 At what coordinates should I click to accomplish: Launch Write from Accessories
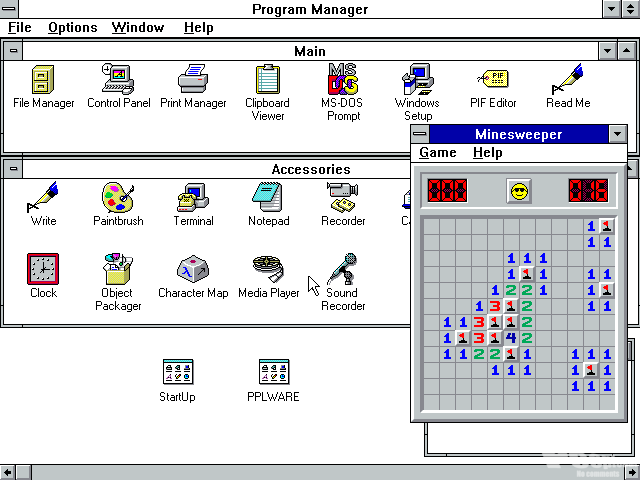coord(43,198)
